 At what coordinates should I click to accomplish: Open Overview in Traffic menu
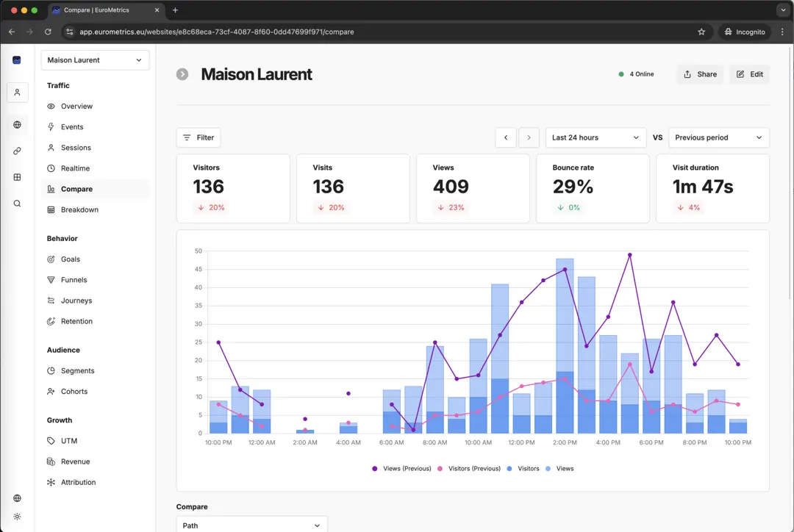(95, 107)
